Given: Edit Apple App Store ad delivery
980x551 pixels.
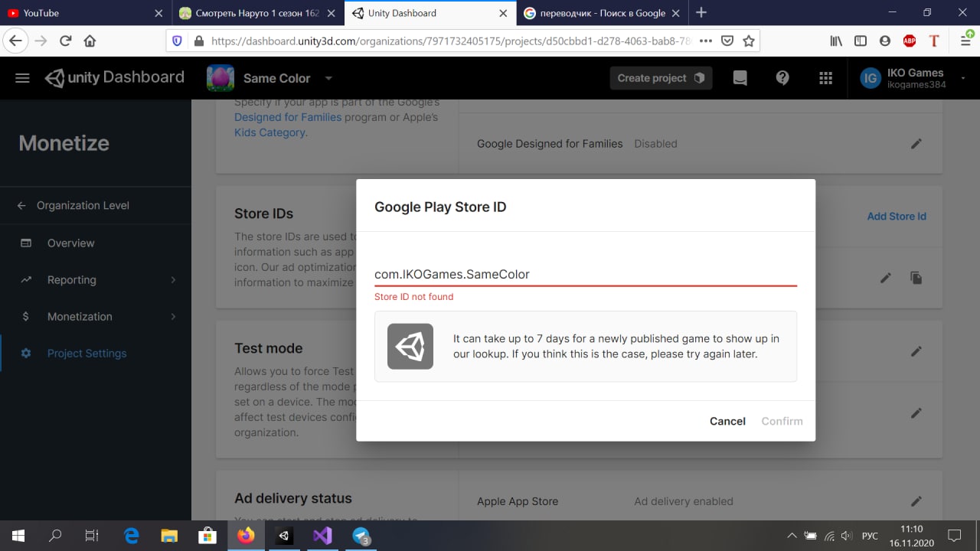Looking at the screenshot, I should [x=916, y=501].
